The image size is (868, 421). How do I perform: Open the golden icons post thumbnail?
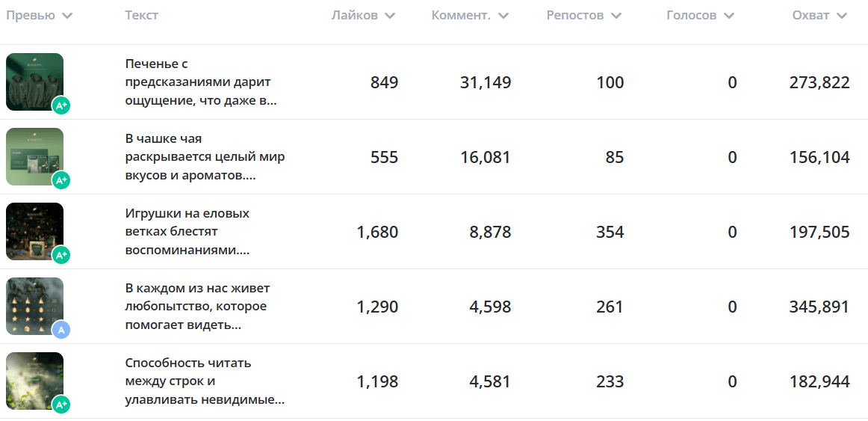34,304
